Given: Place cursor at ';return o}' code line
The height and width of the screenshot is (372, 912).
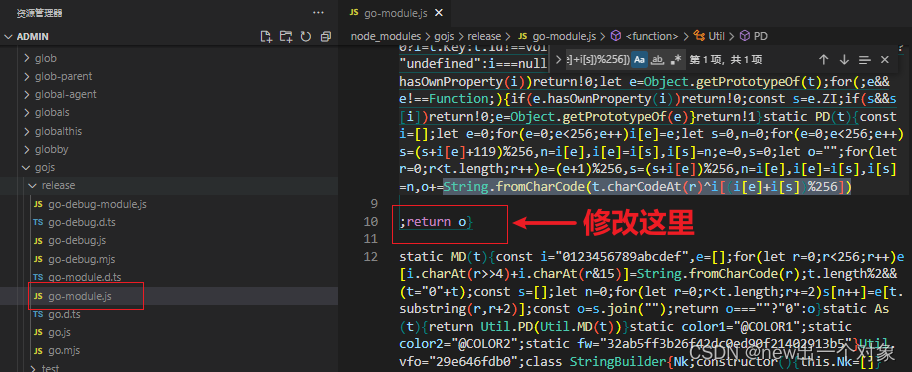Looking at the screenshot, I should [x=437, y=221].
